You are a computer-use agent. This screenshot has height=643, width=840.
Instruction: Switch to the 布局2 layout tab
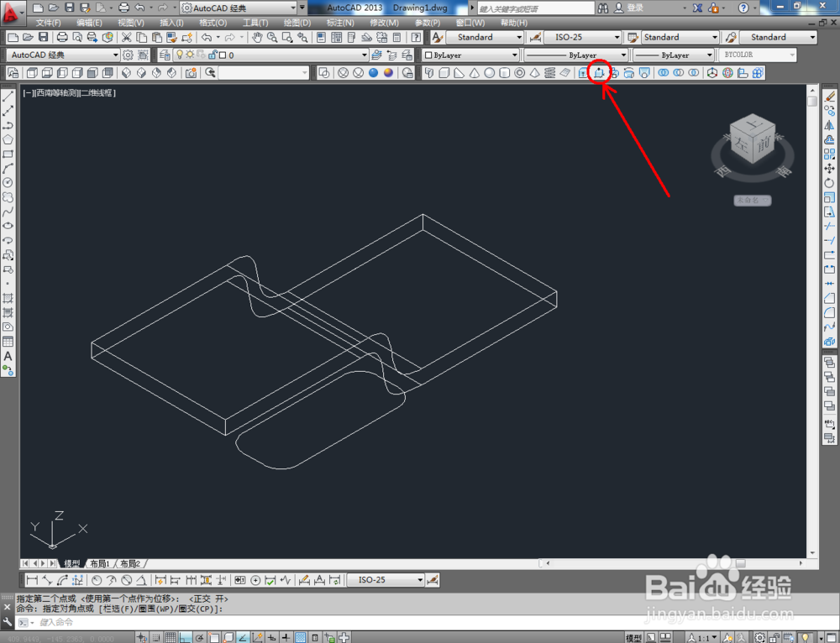click(130, 564)
